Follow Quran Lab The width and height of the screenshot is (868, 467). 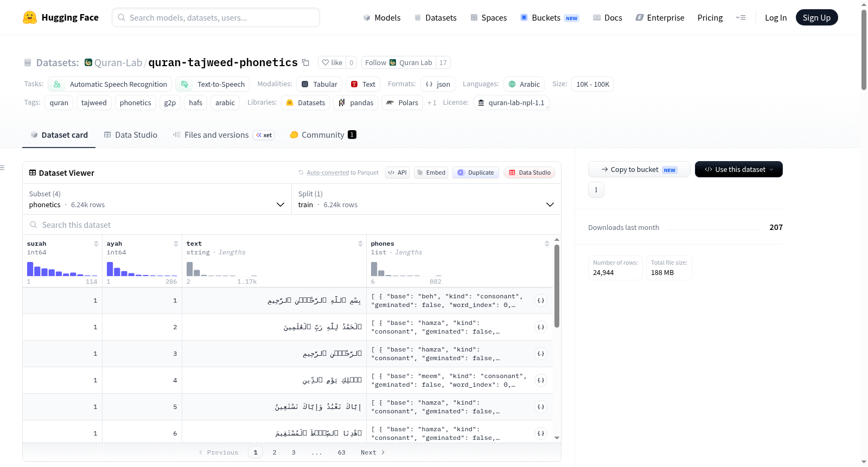coord(399,62)
